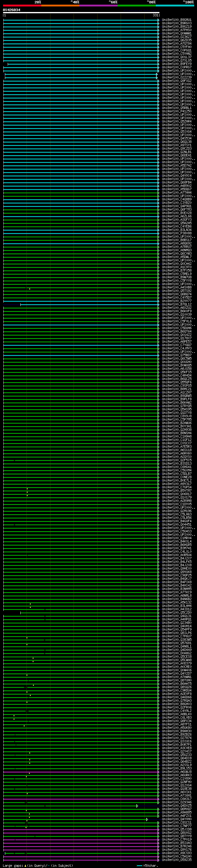Click the white query sequence ruler bar
Image resolution: width=197 pixels, height=868 pixels.
coord(81,12)
